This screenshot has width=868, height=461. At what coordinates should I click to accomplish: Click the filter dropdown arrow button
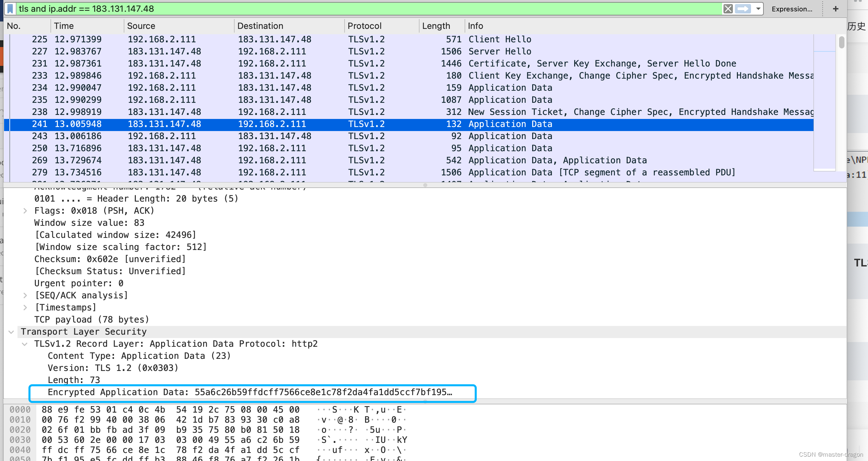(x=758, y=9)
